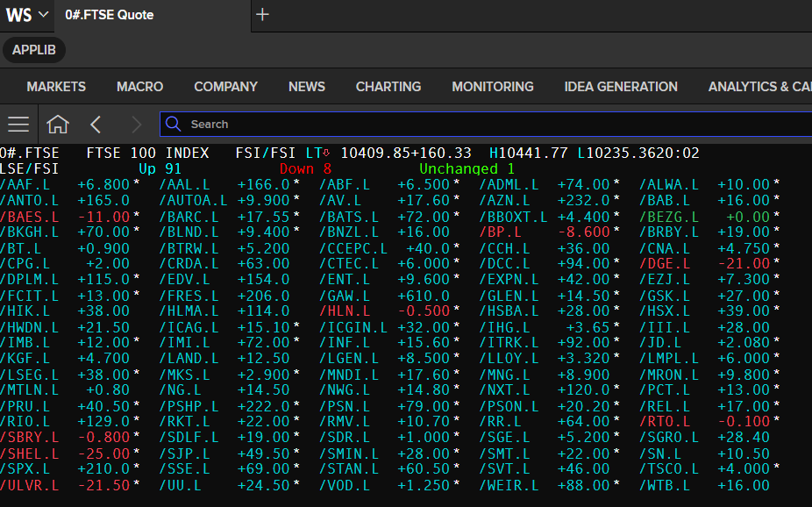812x507 pixels.
Task: Open the /LLOY.L quote
Action: click(509, 358)
